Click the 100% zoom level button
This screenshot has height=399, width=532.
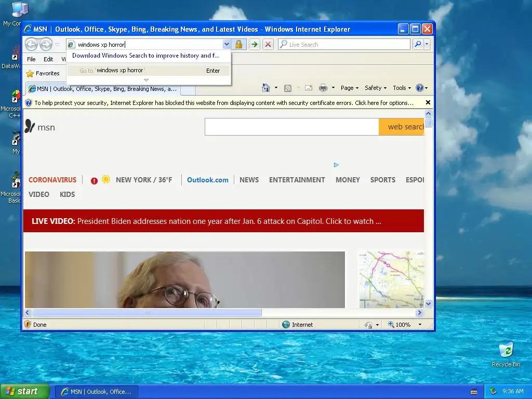click(x=400, y=325)
